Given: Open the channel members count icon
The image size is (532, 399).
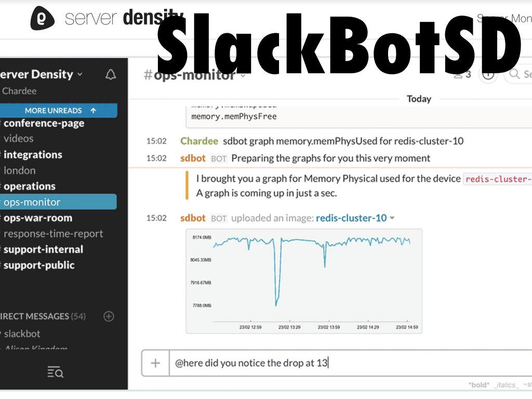Looking at the screenshot, I should pyautogui.click(x=462, y=75).
